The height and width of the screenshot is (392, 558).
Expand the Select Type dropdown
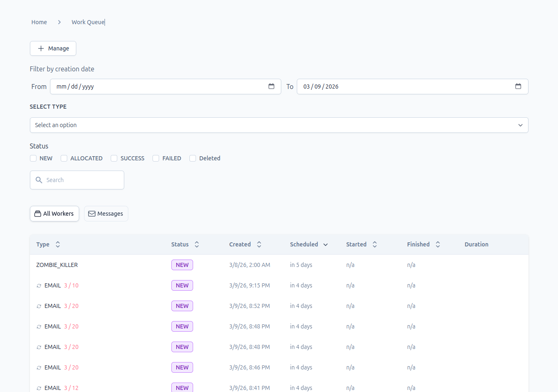click(x=279, y=125)
